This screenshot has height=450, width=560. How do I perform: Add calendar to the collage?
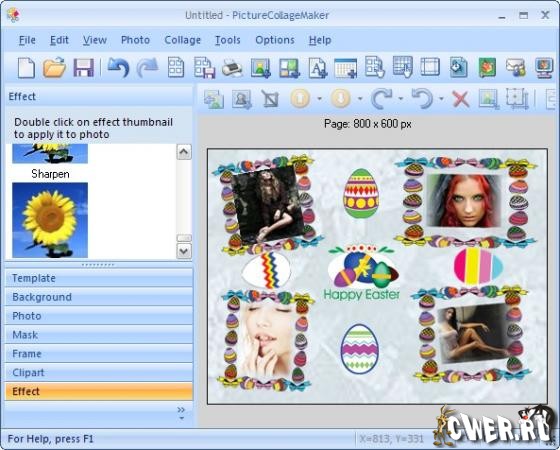coord(345,68)
